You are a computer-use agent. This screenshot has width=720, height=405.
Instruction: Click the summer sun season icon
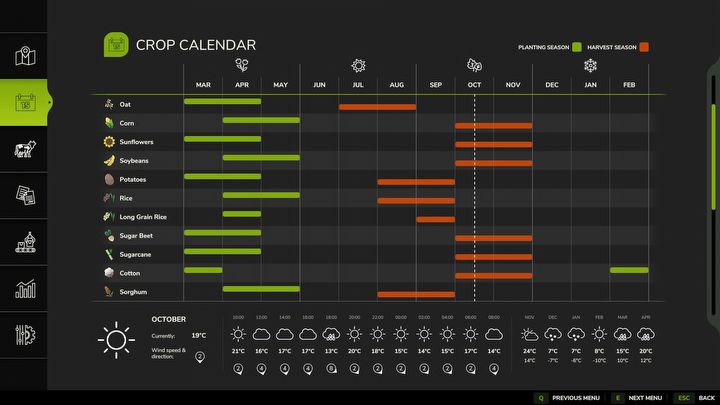(x=358, y=66)
